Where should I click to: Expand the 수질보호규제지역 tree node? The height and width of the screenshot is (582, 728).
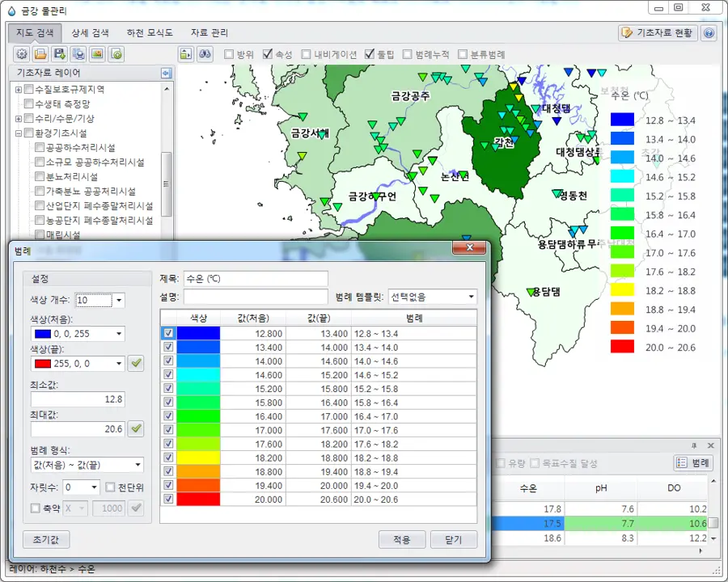click(x=19, y=90)
